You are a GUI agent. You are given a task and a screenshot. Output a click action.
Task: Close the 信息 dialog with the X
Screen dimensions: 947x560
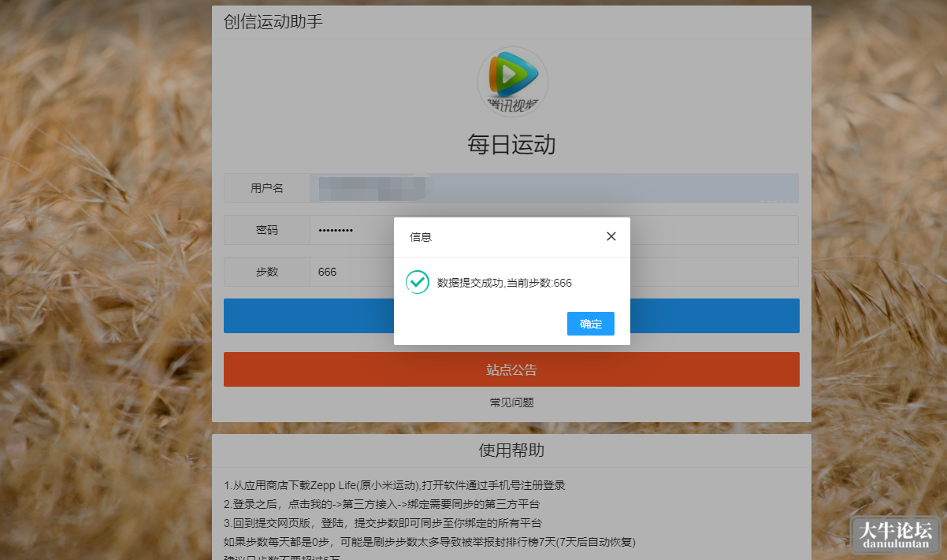click(x=611, y=236)
